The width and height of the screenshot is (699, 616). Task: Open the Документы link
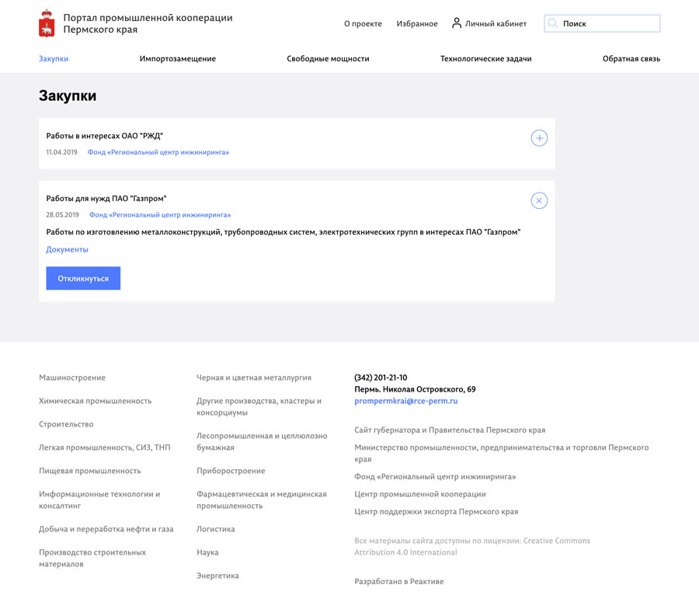tap(68, 249)
